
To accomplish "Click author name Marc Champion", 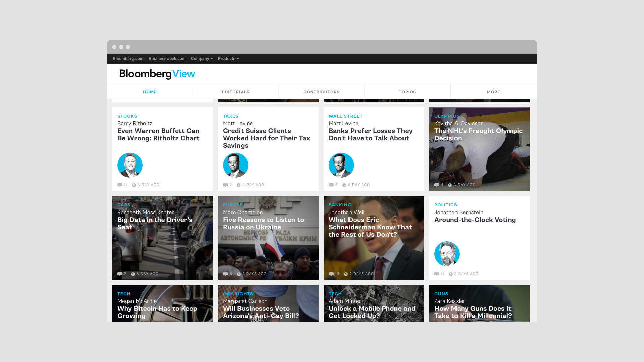I will coord(243,213).
